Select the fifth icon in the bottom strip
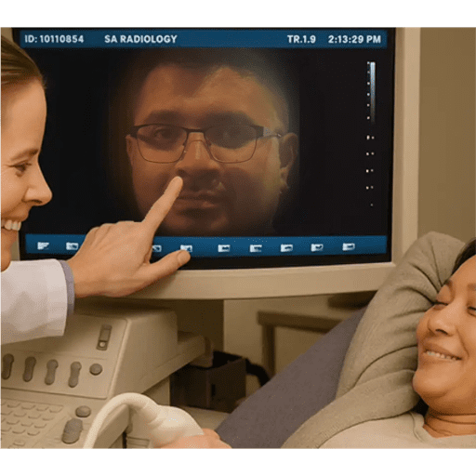 [x=224, y=248]
